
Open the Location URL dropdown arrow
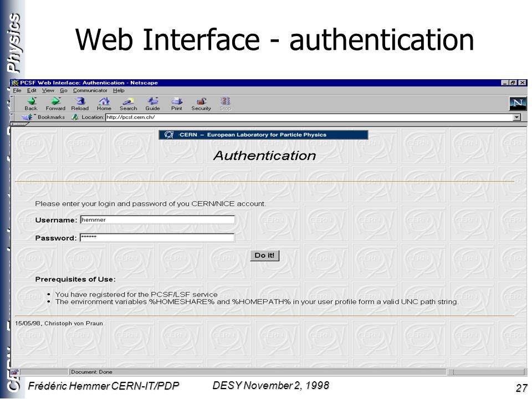click(x=516, y=117)
